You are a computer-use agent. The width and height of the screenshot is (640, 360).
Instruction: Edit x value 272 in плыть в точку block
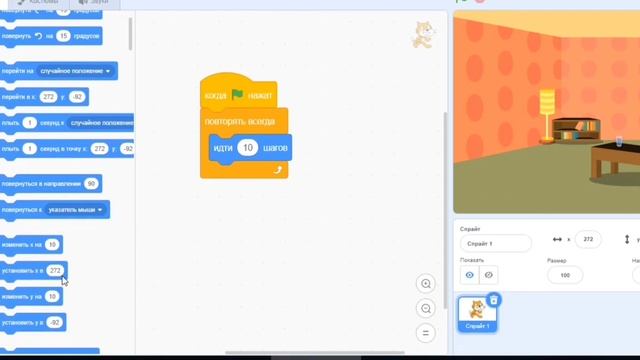100,149
